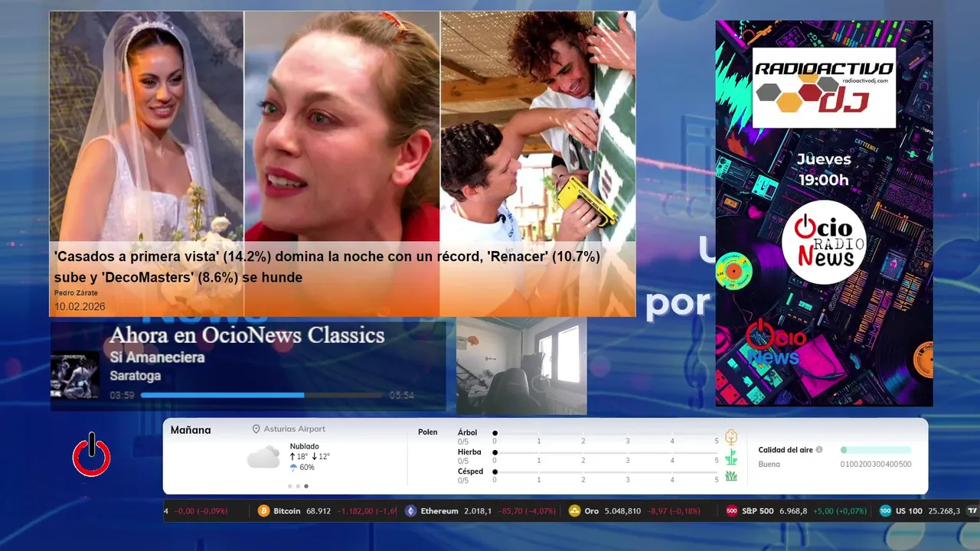Viewport: 980px width, 551px height.
Task: Click the cloudy weather icon
Action: (x=263, y=458)
